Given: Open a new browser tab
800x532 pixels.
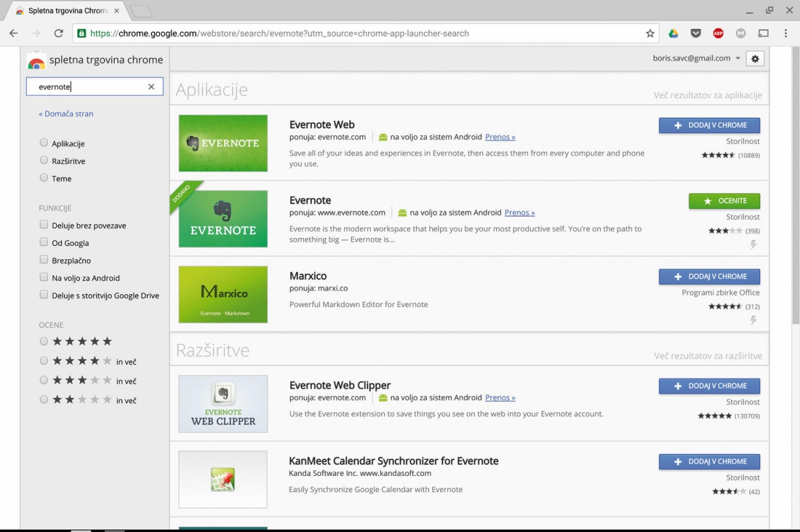Looking at the screenshot, I should click(x=141, y=11).
